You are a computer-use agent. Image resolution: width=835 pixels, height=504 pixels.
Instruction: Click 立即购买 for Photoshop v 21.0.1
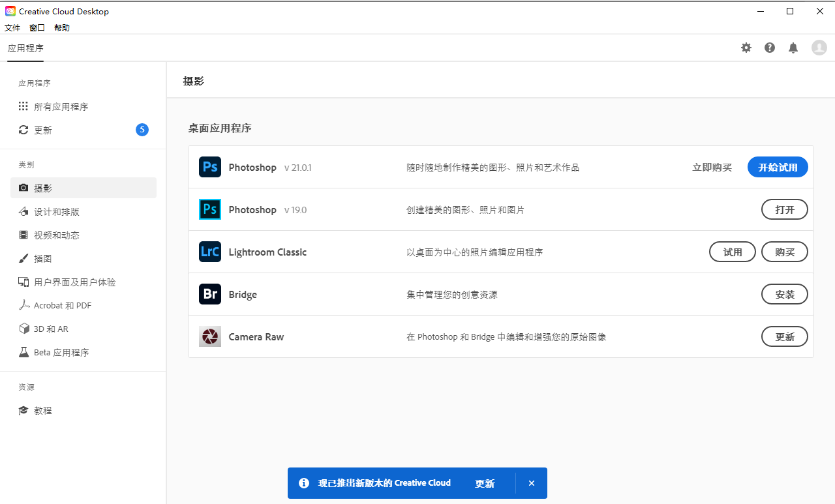pyautogui.click(x=712, y=168)
